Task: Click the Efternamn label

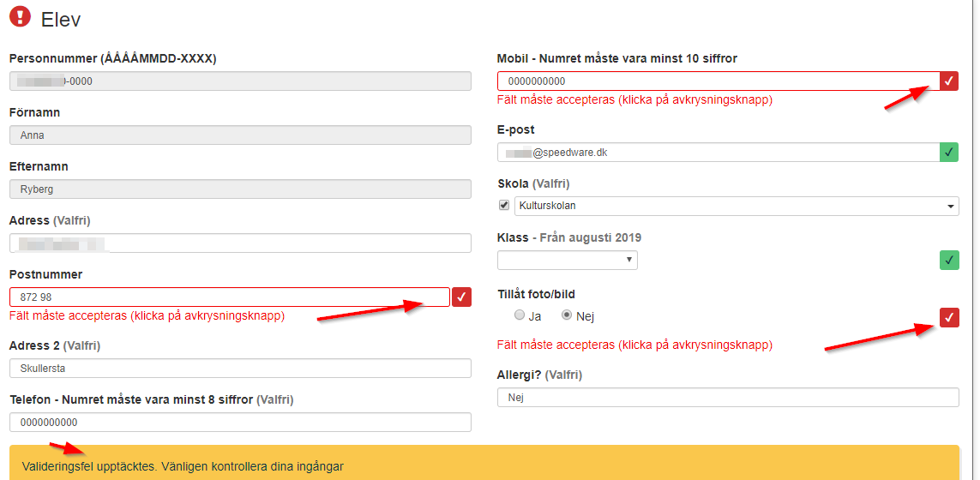Action: click(39, 167)
